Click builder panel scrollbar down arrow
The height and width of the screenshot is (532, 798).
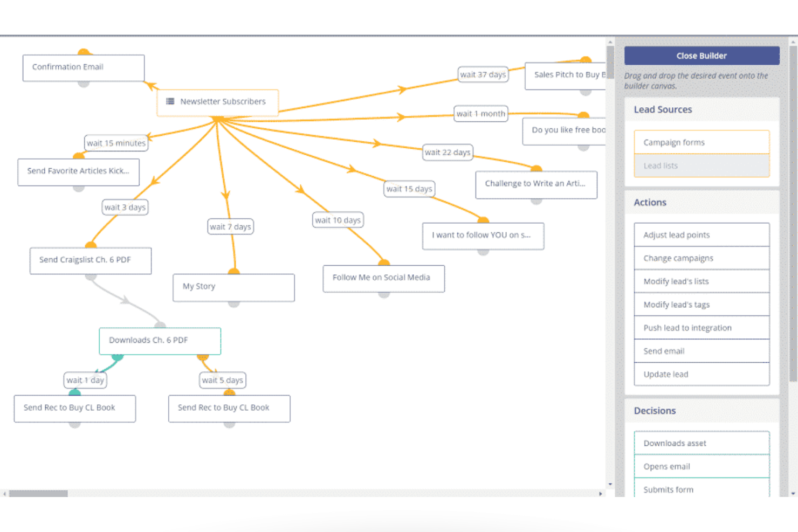[x=793, y=493]
